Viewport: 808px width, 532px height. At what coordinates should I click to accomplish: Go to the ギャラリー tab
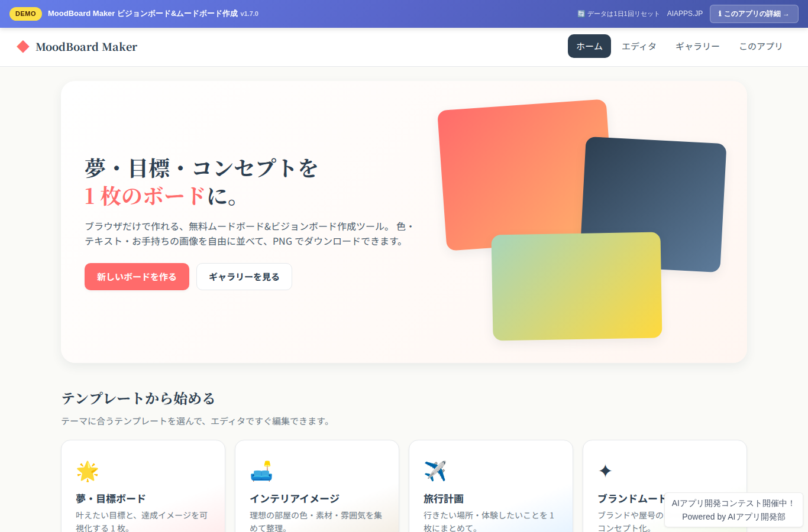(697, 46)
